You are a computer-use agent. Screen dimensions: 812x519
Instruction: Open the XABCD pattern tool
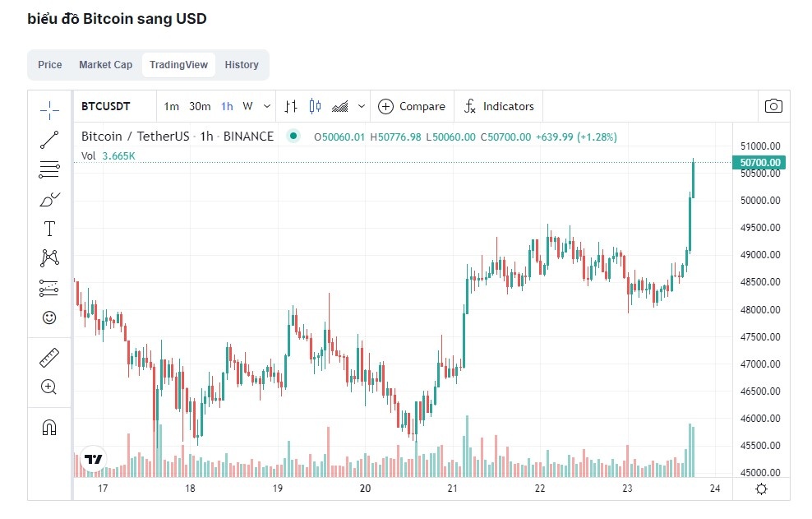coord(49,257)
